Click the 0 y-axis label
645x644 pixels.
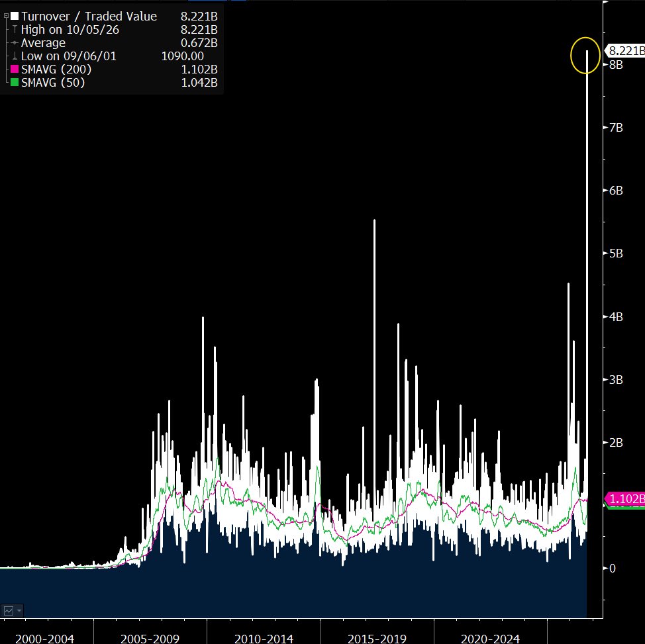(x=613, y=569)
